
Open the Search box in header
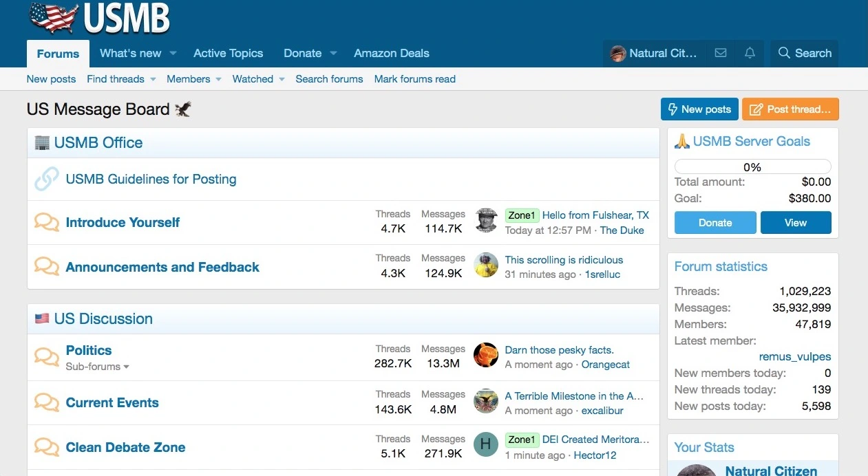(804, 53)
